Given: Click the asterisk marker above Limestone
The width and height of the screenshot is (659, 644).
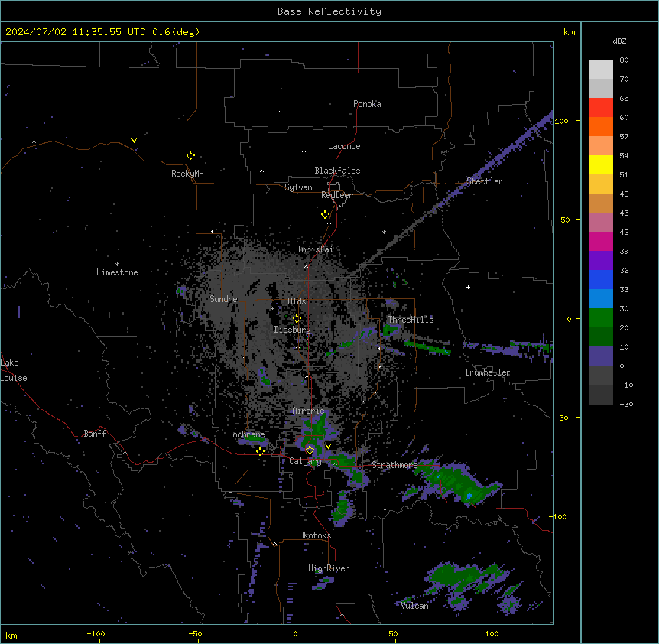Looking at the screenshot, I should pos(117,265).
